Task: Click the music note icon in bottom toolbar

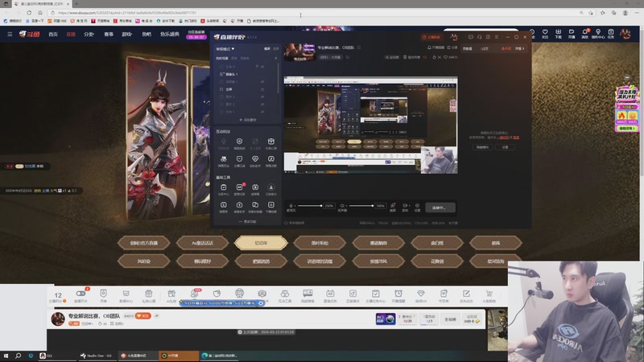Action: tap(353, 294)
